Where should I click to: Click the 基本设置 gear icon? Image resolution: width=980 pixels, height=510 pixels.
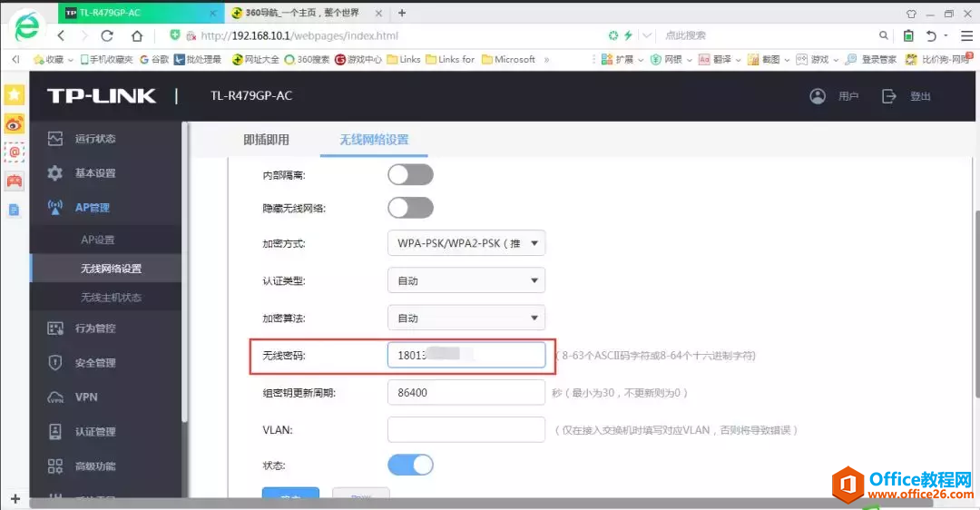(x=55, y=173)
